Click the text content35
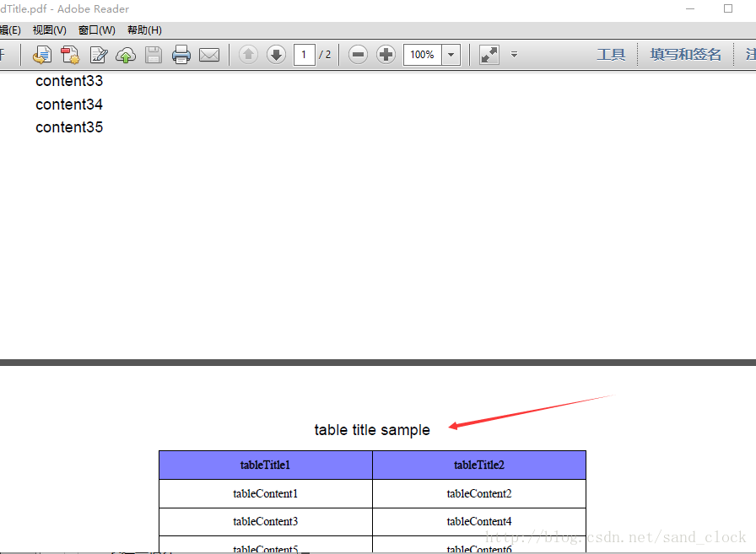Image resolution: width=756 pixels, height=554 pixels. click(69, 127)
